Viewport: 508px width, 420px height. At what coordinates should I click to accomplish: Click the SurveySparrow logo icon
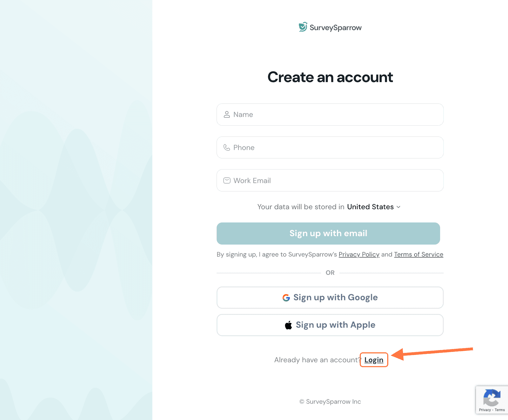[x=303, y=27]
